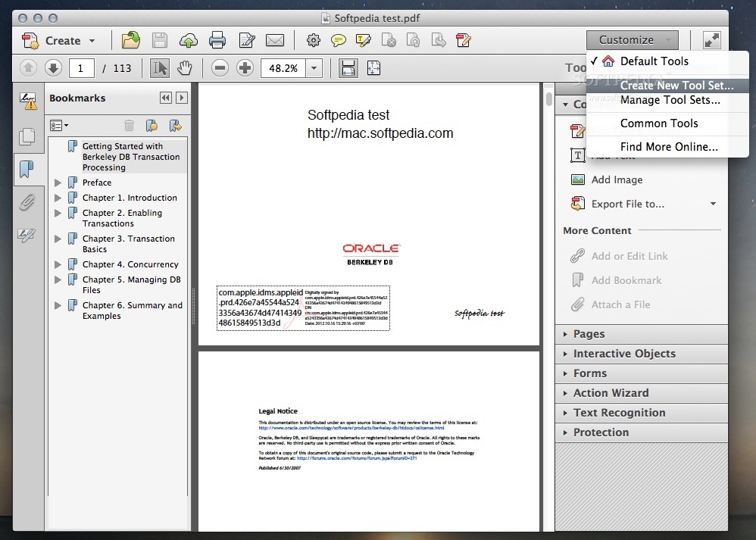Image resolution: width=756 pixels, height=540 pixels.
Task: Click the page number input field
Action: click(81, 68)
